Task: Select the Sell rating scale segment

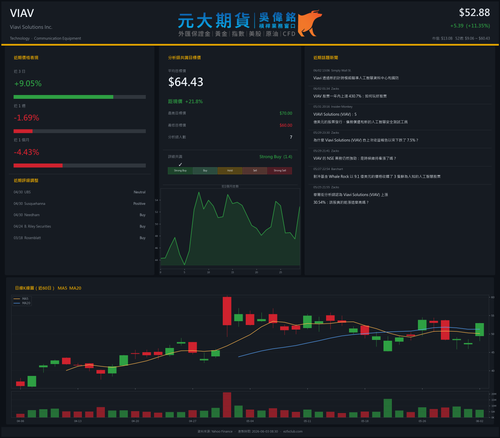Action: (x=255, y=171)
